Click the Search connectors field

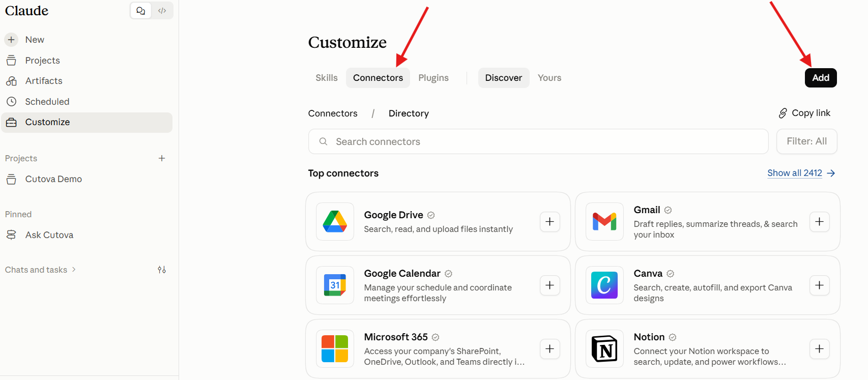click(x=538, y=141)
